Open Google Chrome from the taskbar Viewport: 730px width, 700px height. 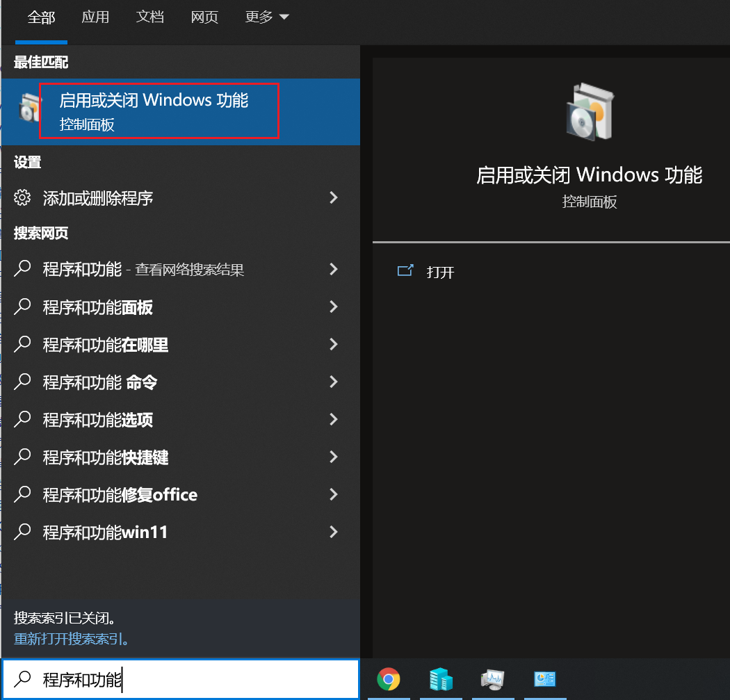pos(389,679)
